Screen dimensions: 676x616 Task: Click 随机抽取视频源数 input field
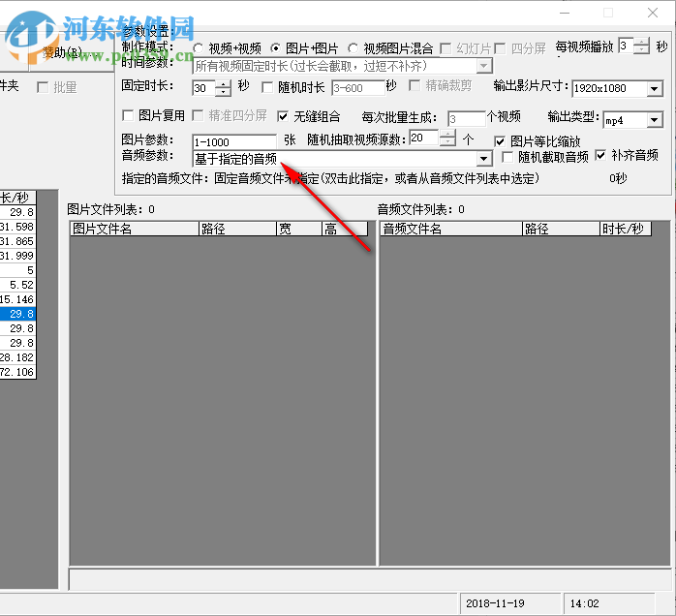[424, 138]
